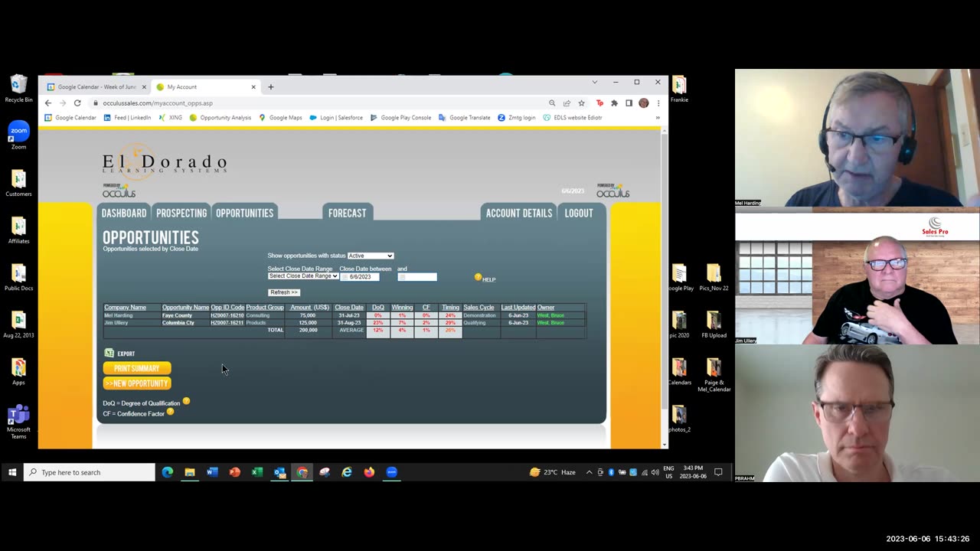Open Excel from the taskbar
Image resolution: width=980 pixels, height=551 pixels.
tap(257, 472)
